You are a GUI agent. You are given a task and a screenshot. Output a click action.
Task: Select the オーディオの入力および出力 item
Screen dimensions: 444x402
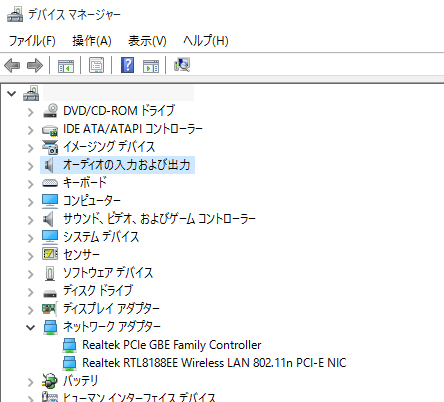coord(127,165)
